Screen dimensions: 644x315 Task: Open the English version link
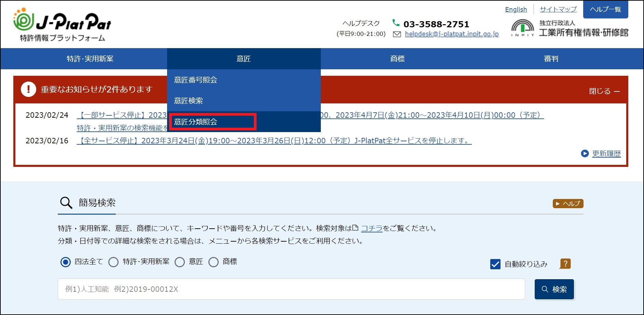pyautogui.click(x=516, y=10)
